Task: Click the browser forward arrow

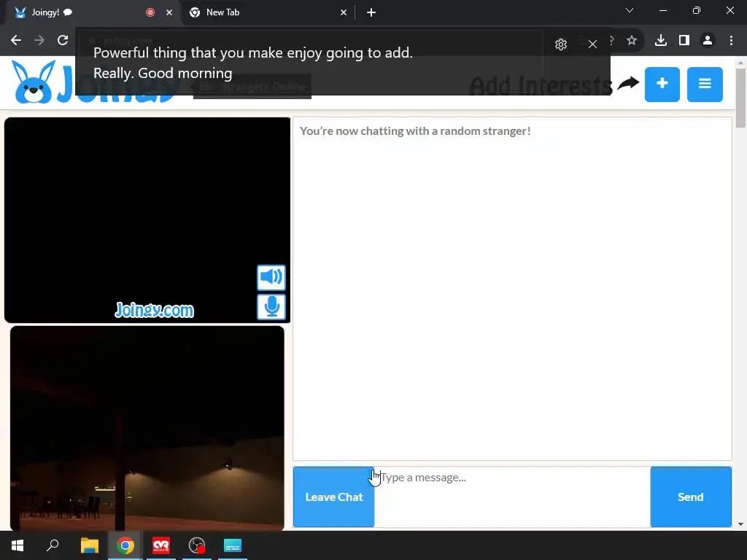Action: point(39,40)
